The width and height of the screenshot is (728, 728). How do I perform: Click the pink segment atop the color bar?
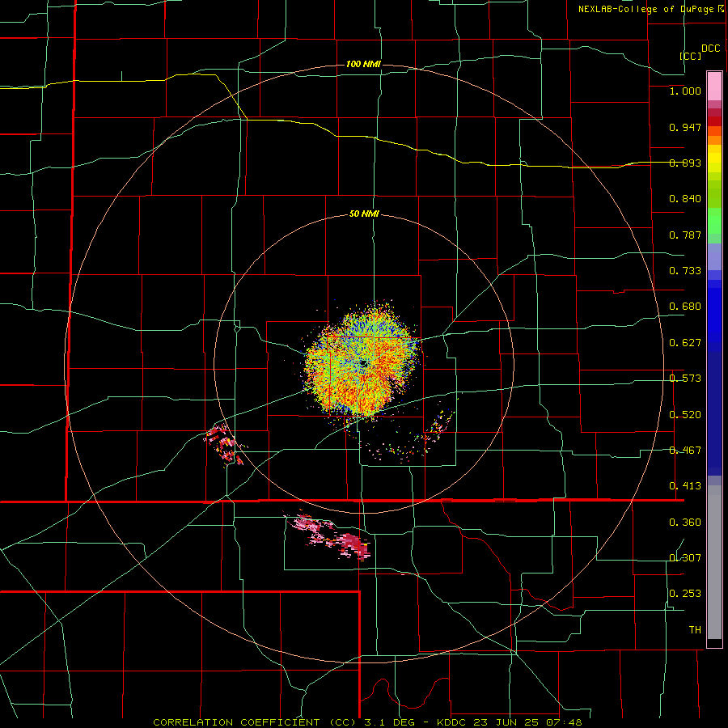[x=714, y=86]
